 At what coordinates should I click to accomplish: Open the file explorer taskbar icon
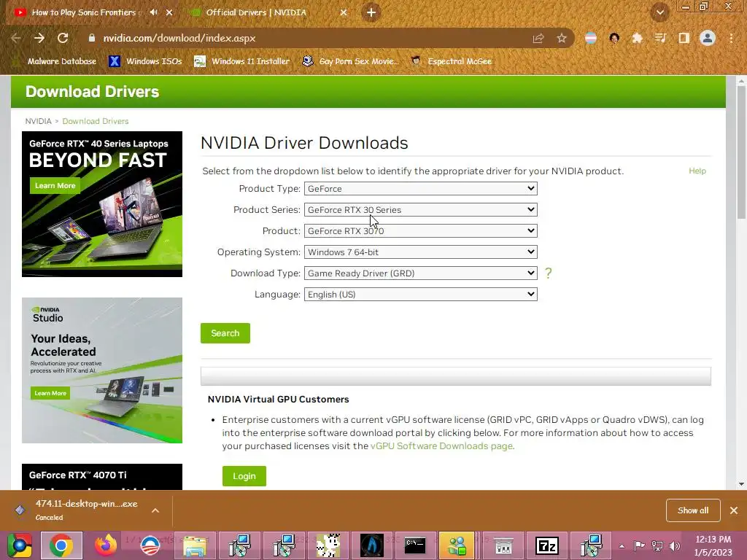pos(195,545)
